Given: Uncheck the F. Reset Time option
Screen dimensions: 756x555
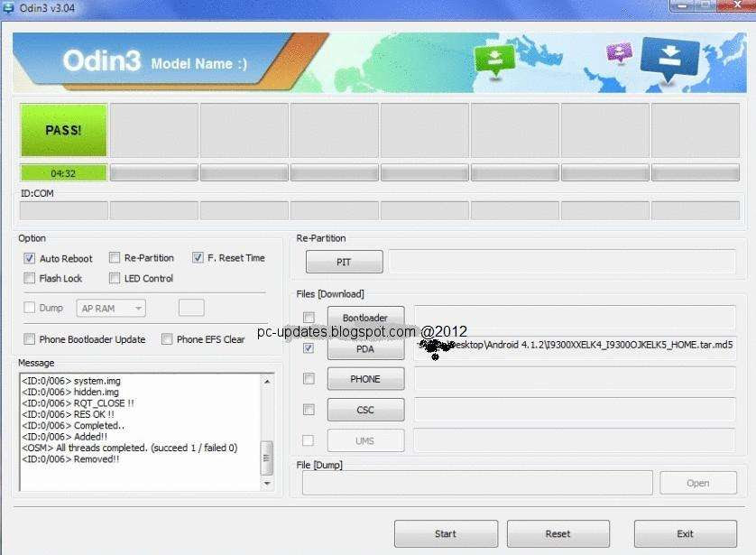Looking at the screenshot, I should coord(198,257).
